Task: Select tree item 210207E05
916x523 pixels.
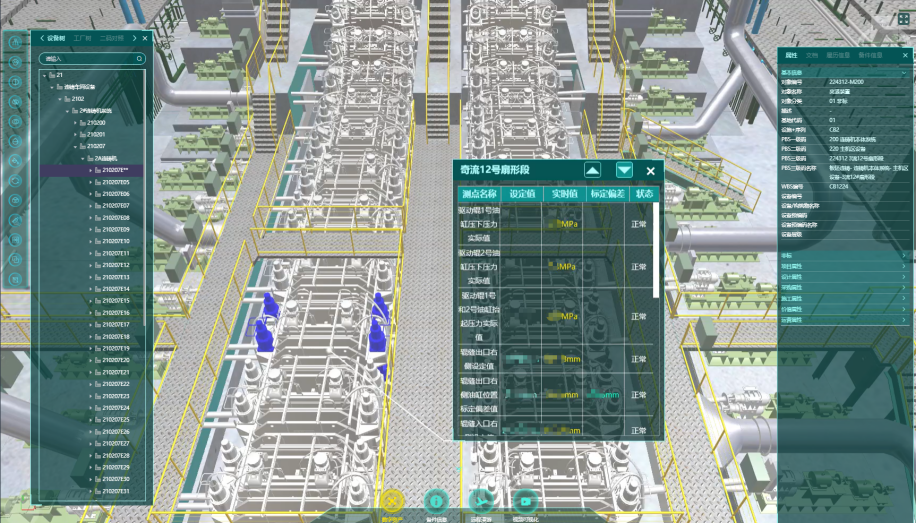Action: click(x=115, y=182)
